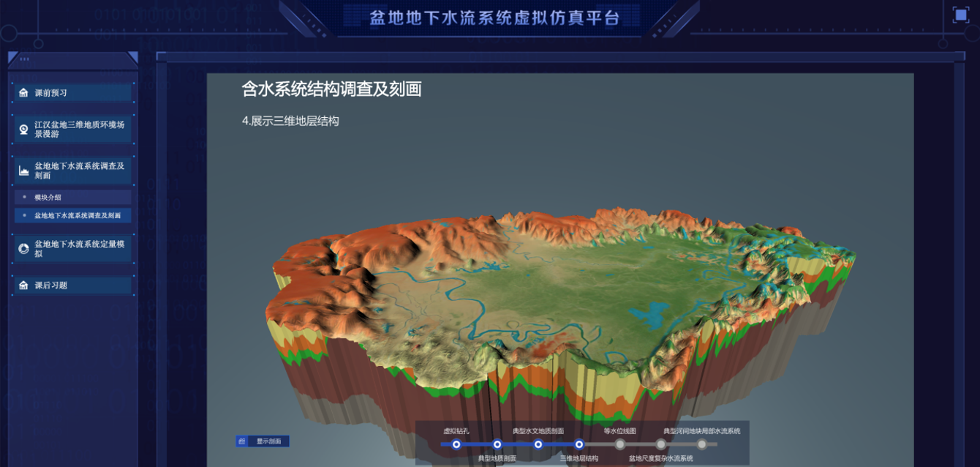The image size is (980, 467).
Task: Expand the 盆地地下水流系统定量模拟 menu section
Action: point(79,249)
